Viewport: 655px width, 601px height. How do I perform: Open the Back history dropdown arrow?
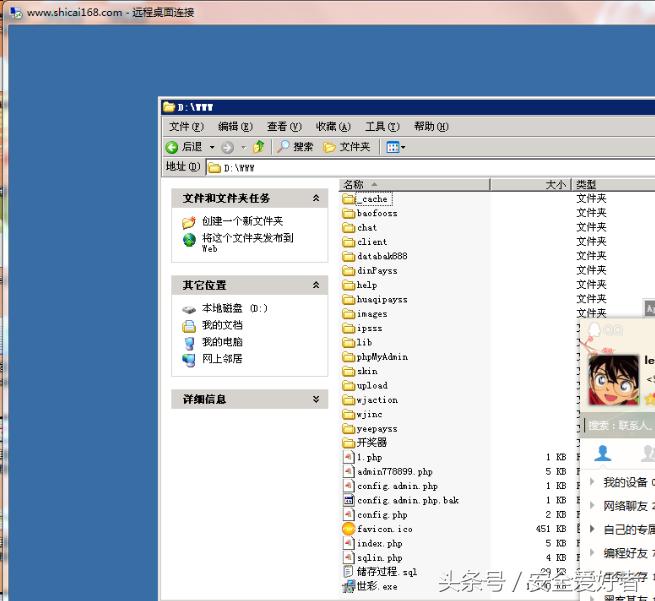[x=212, y=147]
